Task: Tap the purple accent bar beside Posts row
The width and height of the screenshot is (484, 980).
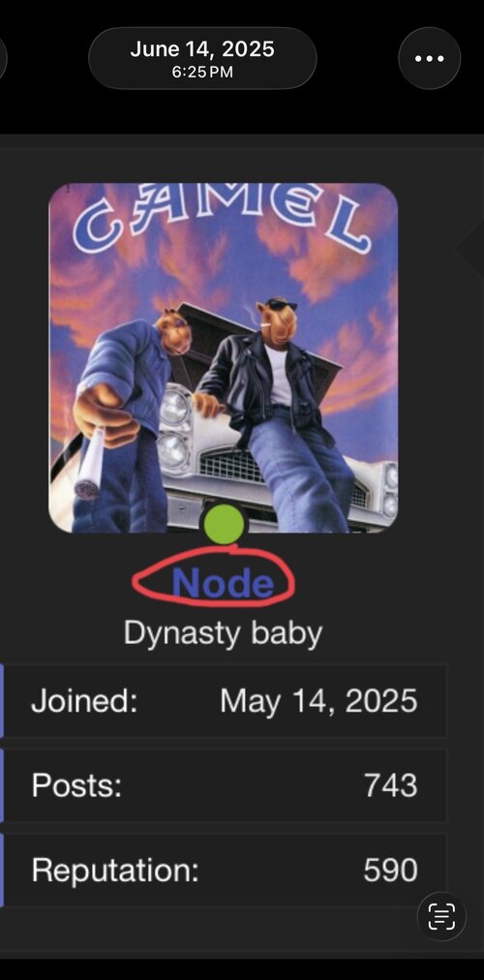Action: coord(2,785)
